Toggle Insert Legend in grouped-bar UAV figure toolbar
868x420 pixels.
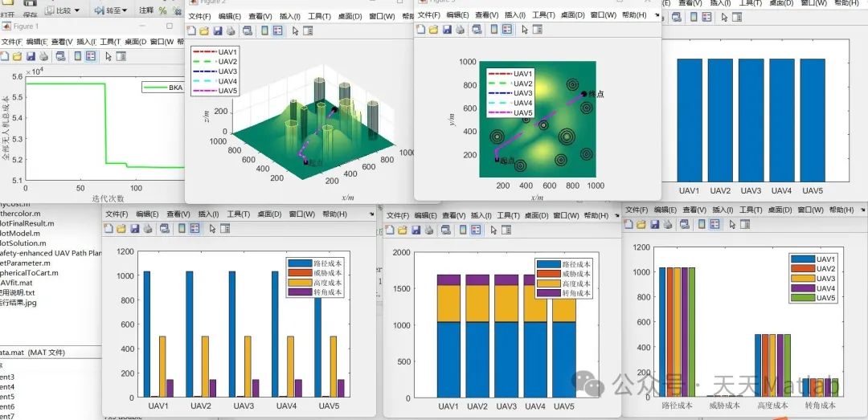(x=194, y=228)
